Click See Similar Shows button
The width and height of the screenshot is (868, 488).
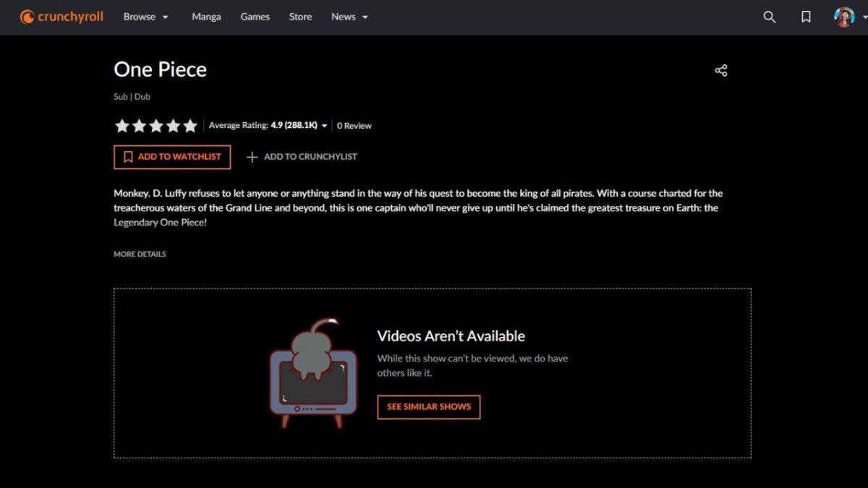pos(428,407)
